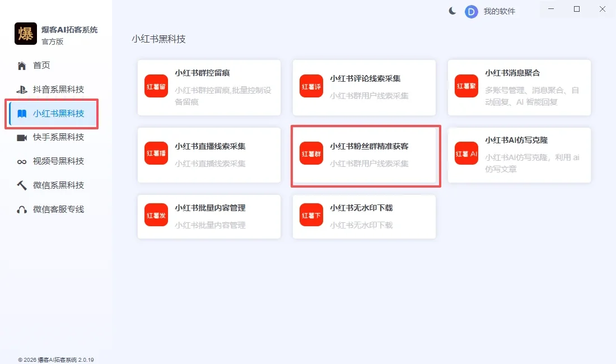
Task: Click the 官方版 label
Action: [x=53, y=41]
